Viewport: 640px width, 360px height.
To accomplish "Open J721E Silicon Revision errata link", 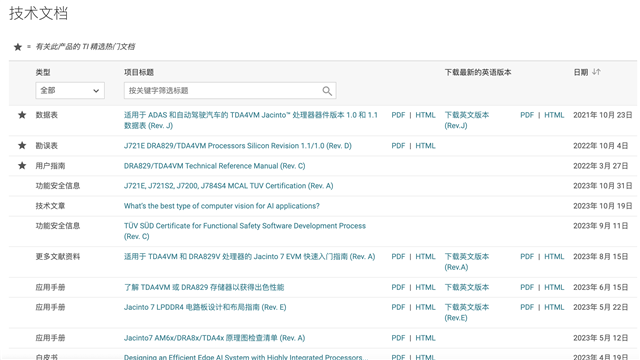I will [x=238, y=146].
